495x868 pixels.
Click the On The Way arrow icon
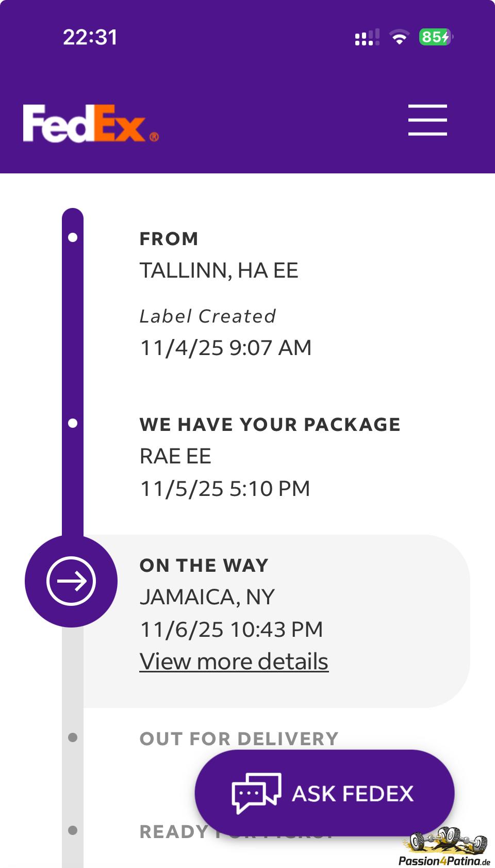(x=71, y=581)
